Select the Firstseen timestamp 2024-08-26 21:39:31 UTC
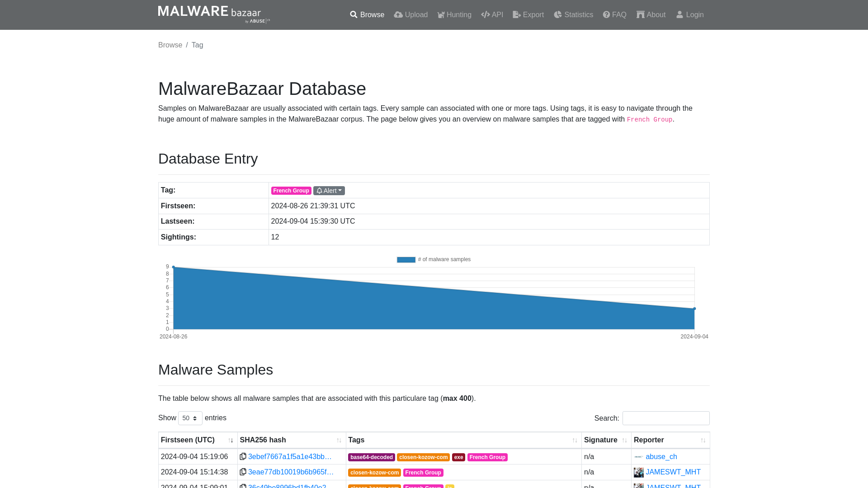The width and height of the screenshot is (868, 488). coord(313,206)
